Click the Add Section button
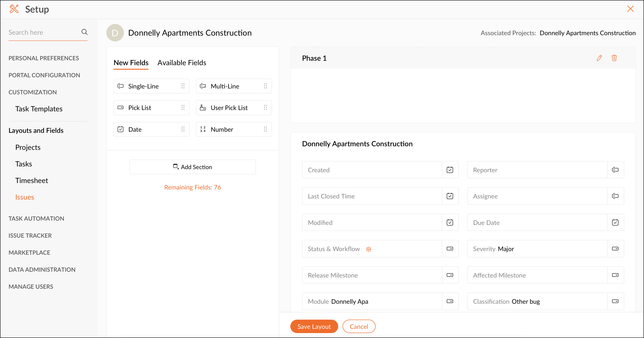Image resolution: width=644 pixels, height=338 pixels. (x=193, y=167)
